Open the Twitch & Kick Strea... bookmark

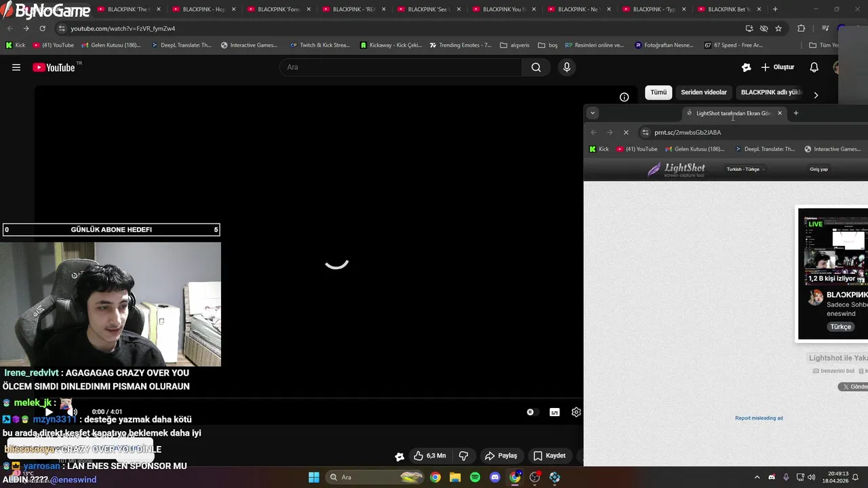coord(319,45)
